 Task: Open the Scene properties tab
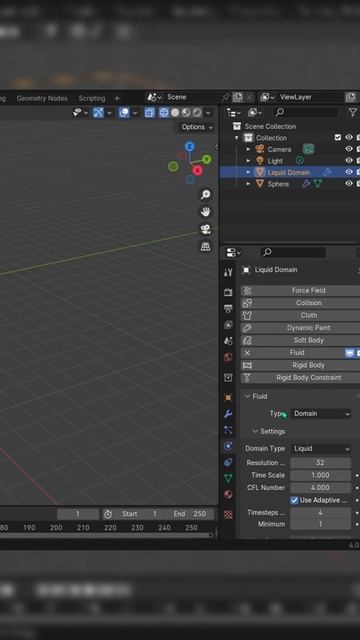[x=228, y=341]
